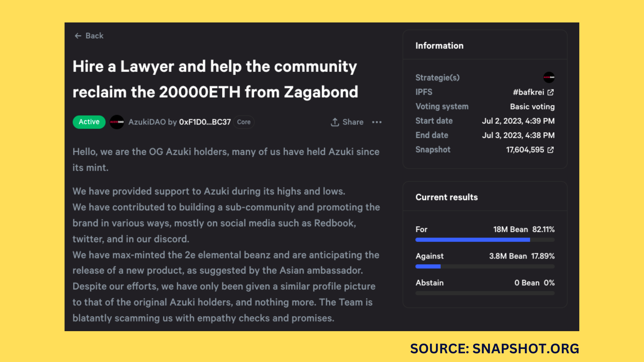Click the proposal title about hiring a lawyer

pyautogui.click(x=215, y=79)
